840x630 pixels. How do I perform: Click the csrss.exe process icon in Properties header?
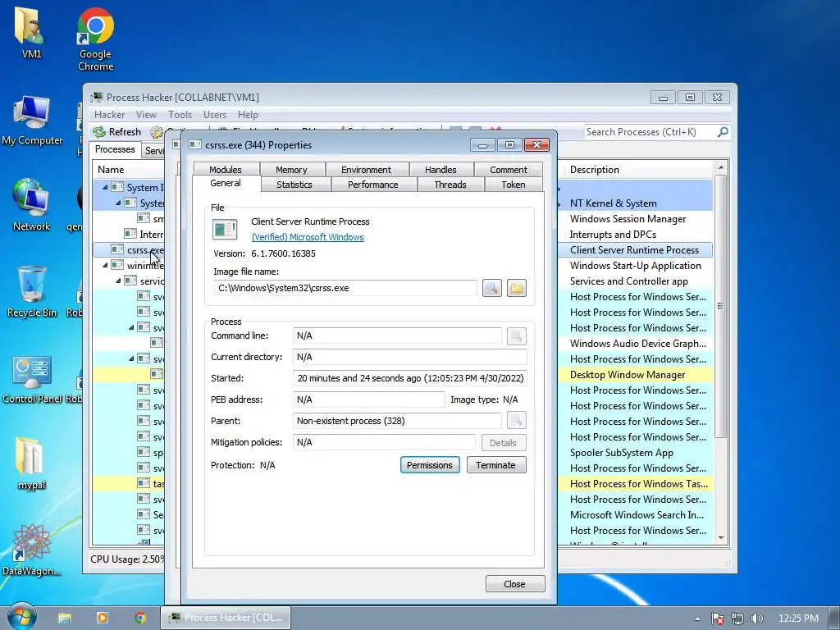point(195,144)
